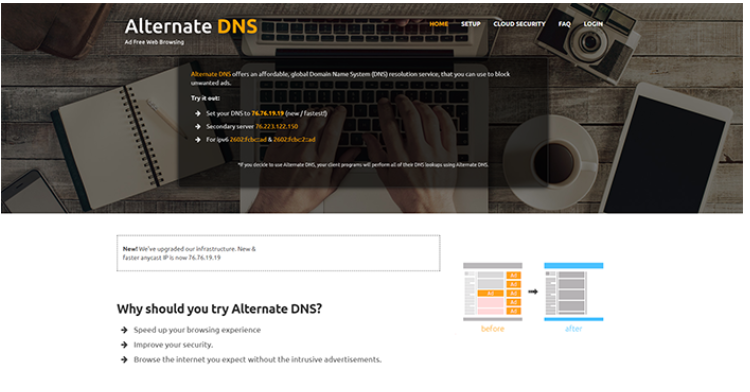Click the LOGIN menu link
Screen dimensions: 750x392
click(593, 24)
